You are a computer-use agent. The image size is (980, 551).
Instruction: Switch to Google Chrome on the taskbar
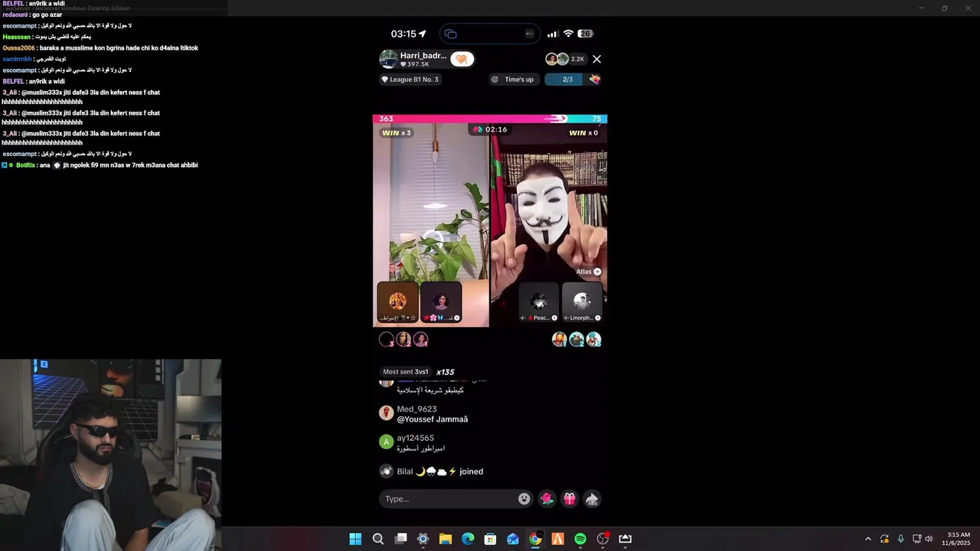pyautogui.click(x=535, y=539)
